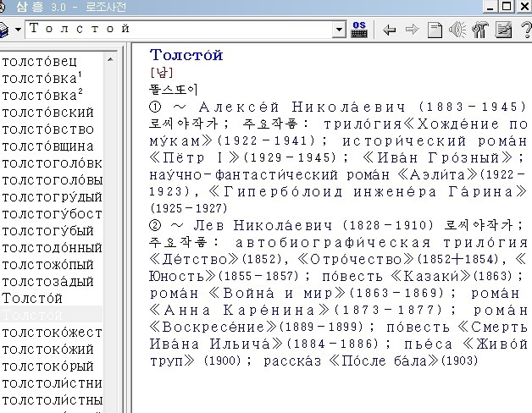
Task: Expand the dictionary selection arrow
Action: click(18, 30)
